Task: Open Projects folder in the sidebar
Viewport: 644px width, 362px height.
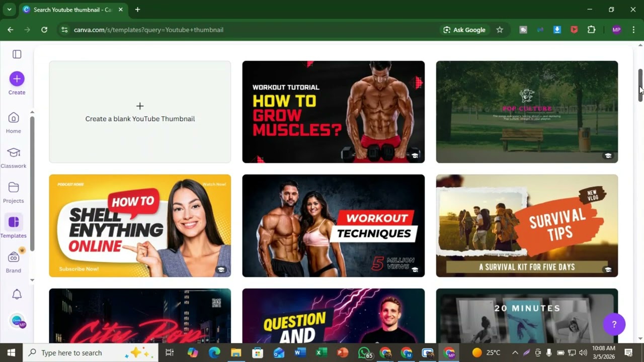Action: pyautogui.click(x=14, y=193)
